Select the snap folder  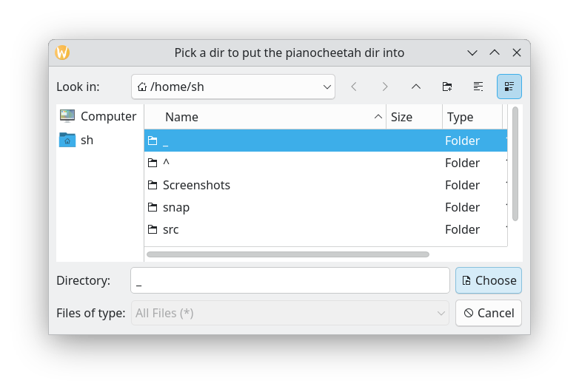click(176, 207)
